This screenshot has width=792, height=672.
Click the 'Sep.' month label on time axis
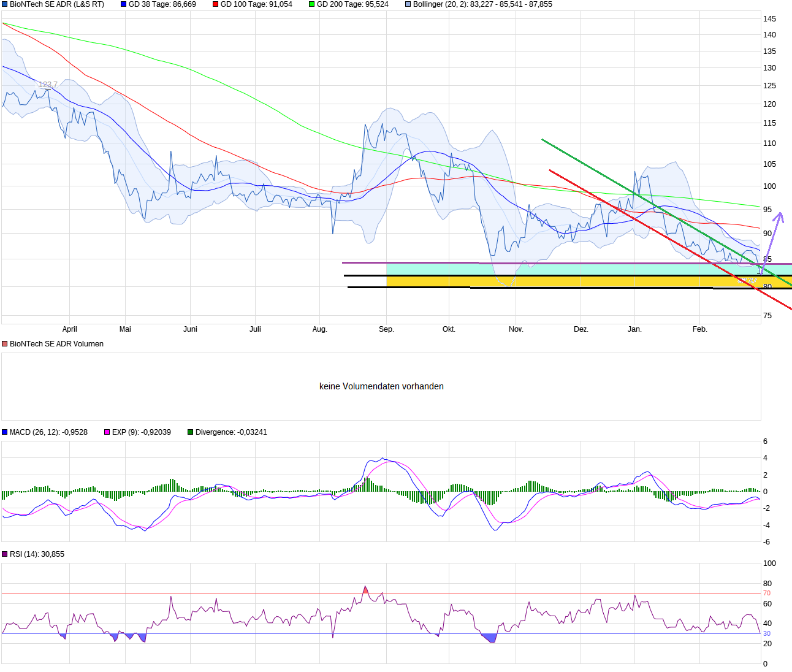coord(386,329)
